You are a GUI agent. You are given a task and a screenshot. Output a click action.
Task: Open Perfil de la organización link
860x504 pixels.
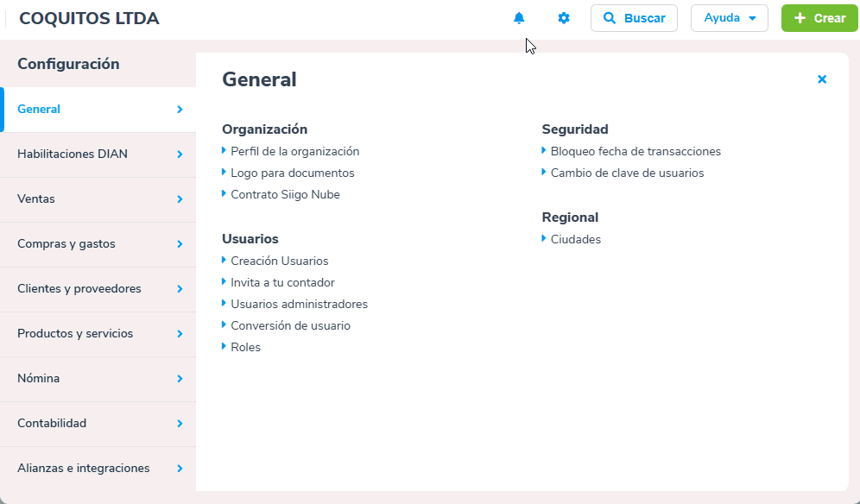294,151
